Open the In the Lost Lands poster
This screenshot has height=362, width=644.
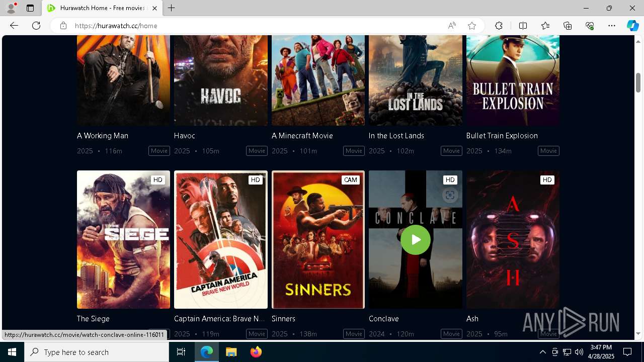pos(416,80)
